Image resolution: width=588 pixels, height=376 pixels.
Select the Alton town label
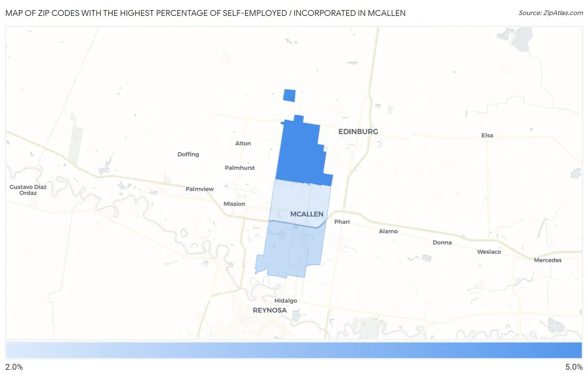coord(243,143)
